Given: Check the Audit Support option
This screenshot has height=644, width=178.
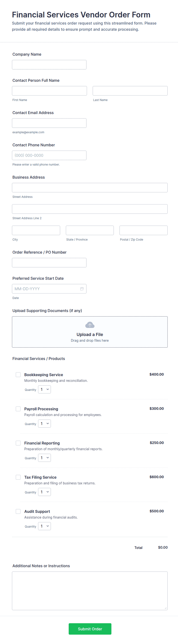Looking at the screenshot, I should pos(18,512).
